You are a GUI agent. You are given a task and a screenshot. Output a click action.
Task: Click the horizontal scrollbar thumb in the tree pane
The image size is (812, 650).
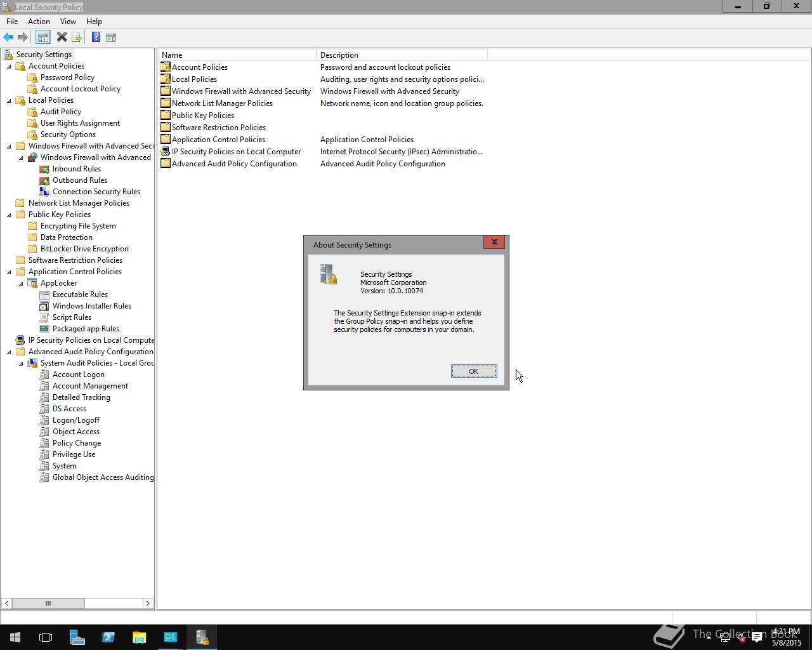[x=48, y=604]
